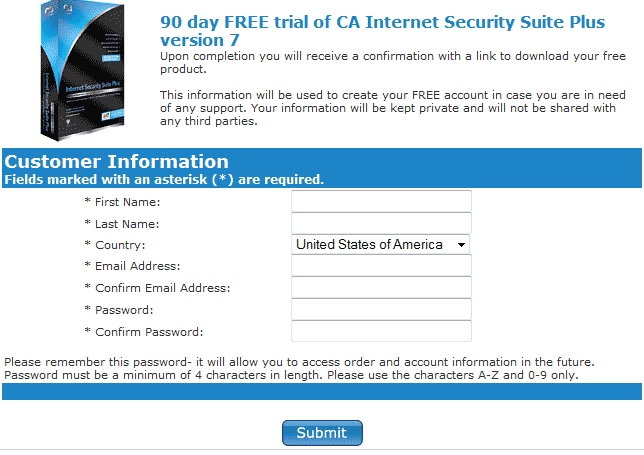Click the "Confirm Password:" label
644x455 pixels.
(x=149, y=332)
